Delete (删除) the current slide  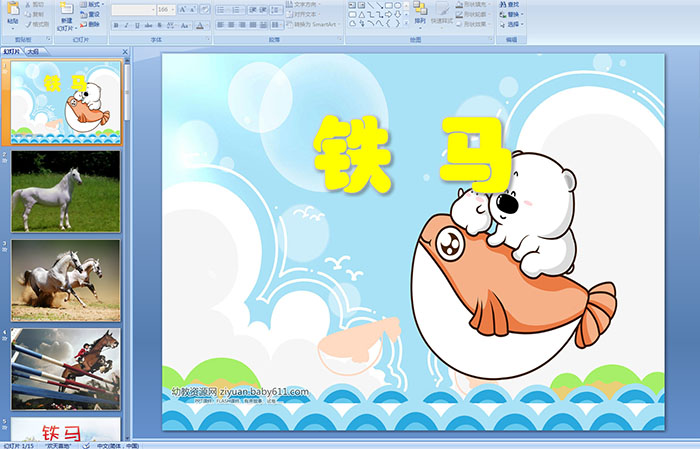click(90, 24)
